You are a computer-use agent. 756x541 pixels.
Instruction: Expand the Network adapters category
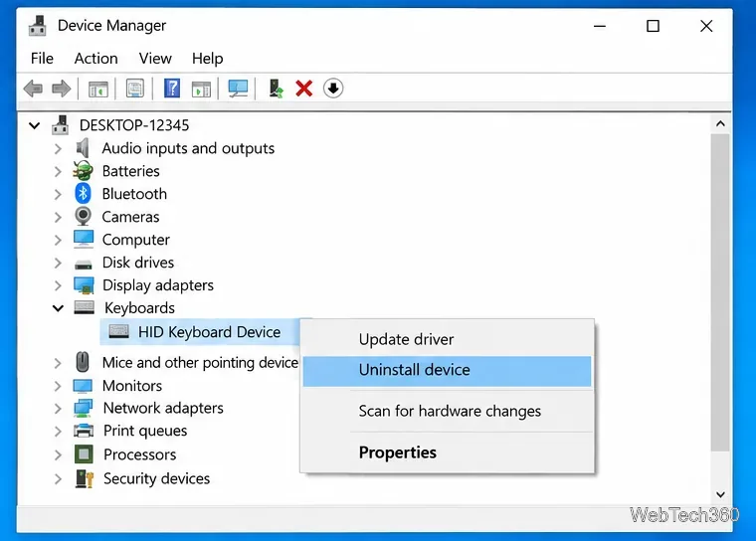click(58, 409)
